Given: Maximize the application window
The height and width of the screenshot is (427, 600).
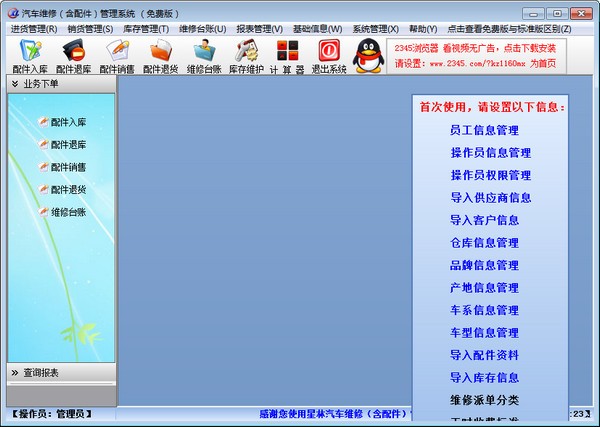Looking at the screenshot, I should tap(557, 14).
